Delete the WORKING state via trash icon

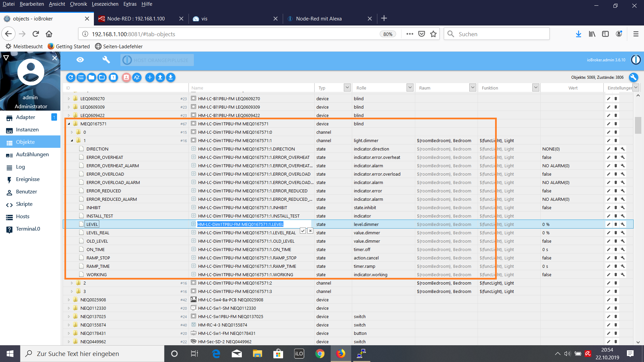click(615, 275)
